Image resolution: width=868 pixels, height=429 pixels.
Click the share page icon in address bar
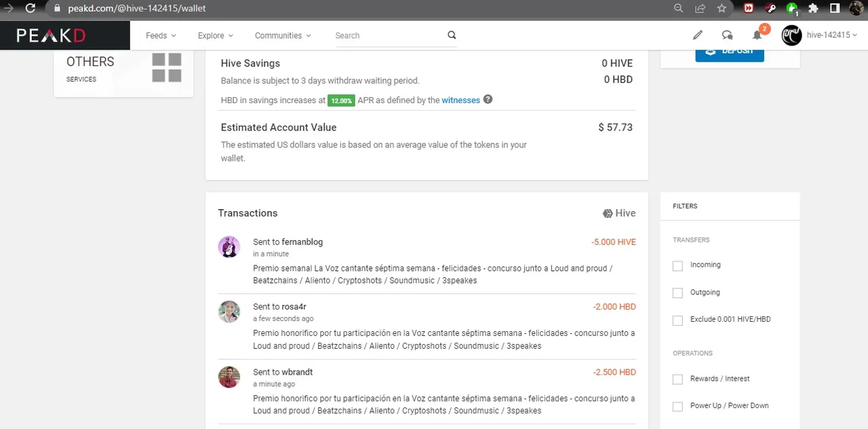(700, 8)
